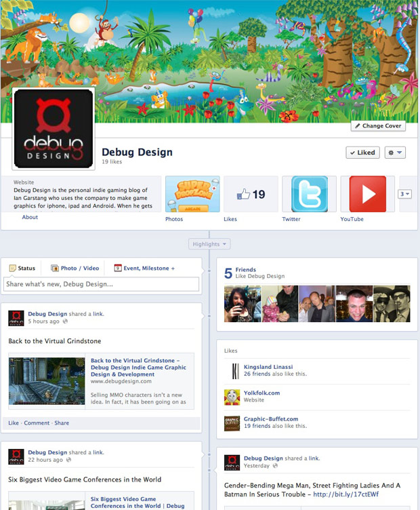Click the thumbs-up Likes tile
Screen dimensions: 420x510
coord(251,194)
